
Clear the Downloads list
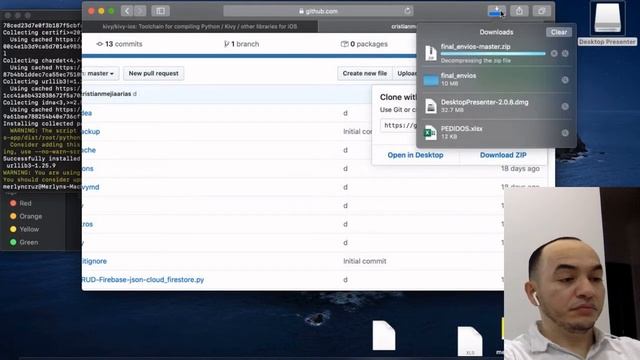tap(559, 32)
